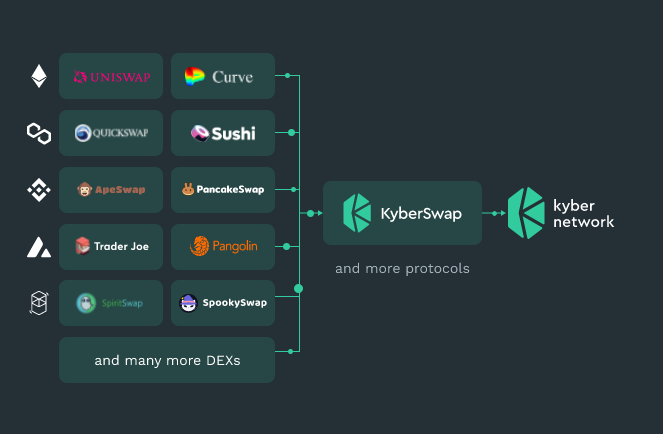This screenshot has width=663, height=434.
Task: Select the QuickSwap card
Action: (x=111, y=133)
